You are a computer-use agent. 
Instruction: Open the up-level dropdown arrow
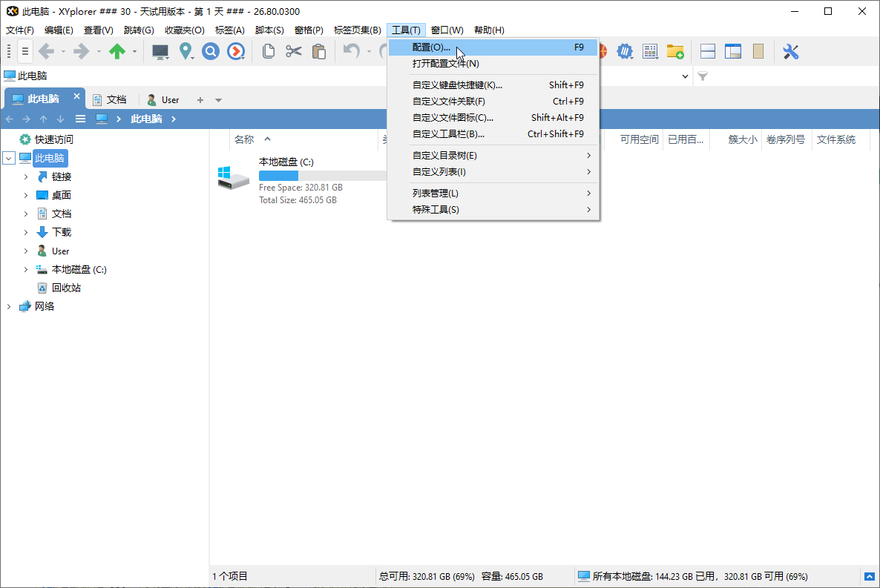tap(135, 52)
